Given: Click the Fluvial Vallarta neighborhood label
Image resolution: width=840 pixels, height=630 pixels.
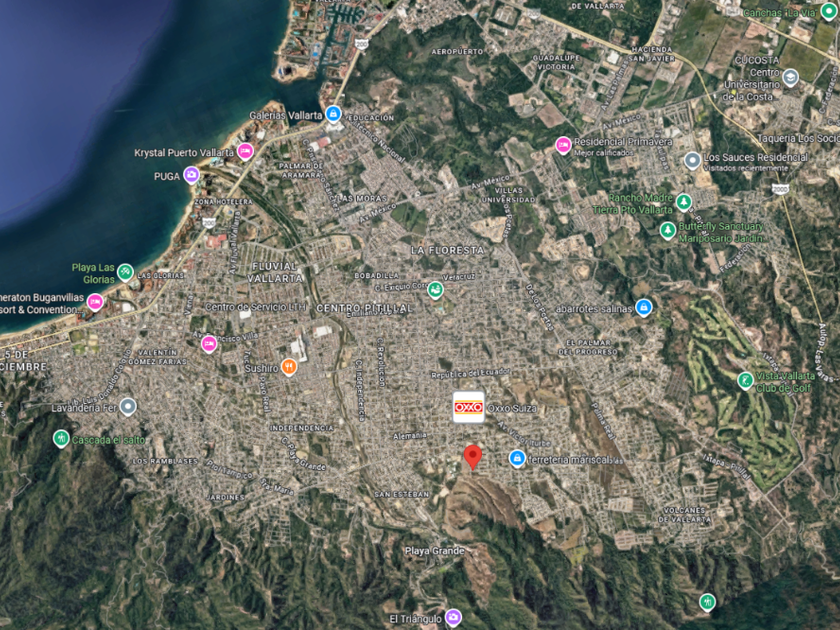Looking at the screenshot, I should coord(275,272).
